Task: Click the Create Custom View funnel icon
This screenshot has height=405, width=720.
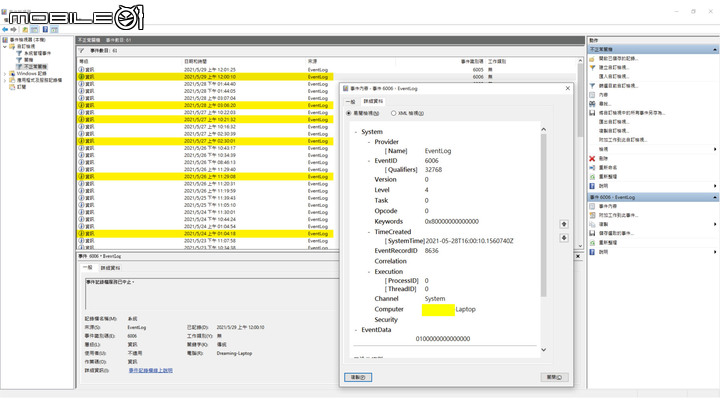Action: [x=592, y=68]
